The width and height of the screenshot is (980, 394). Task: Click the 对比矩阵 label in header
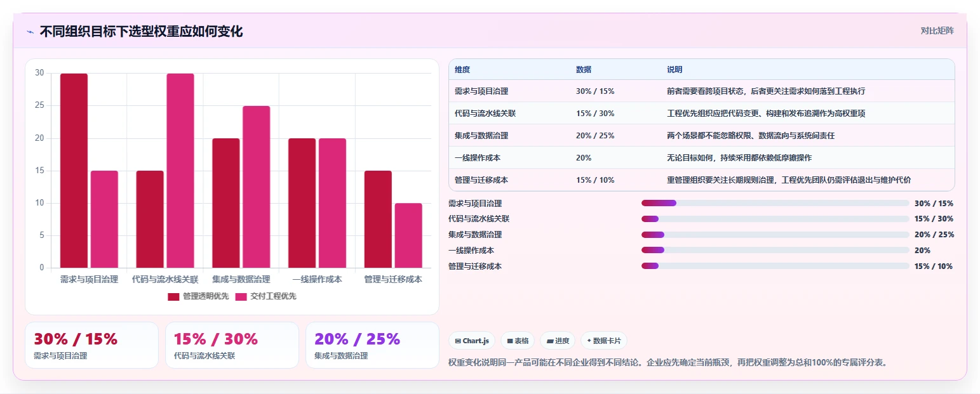(937, 30)
